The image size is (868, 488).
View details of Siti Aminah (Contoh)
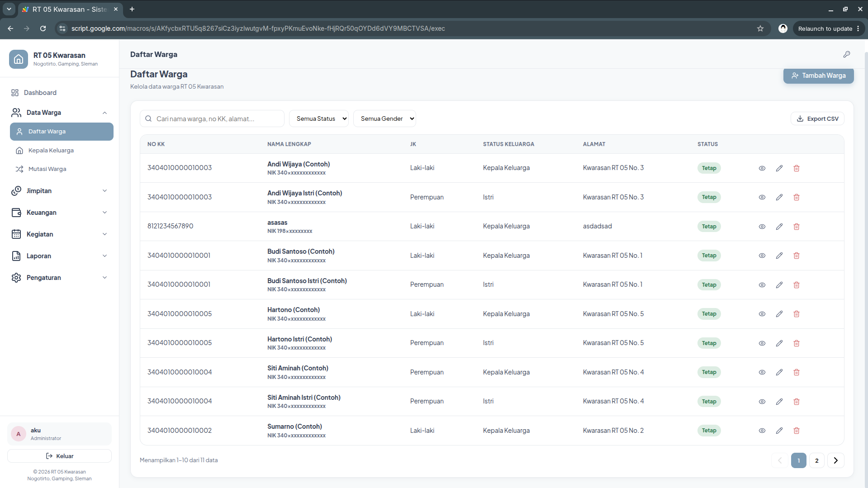[762, 372]
